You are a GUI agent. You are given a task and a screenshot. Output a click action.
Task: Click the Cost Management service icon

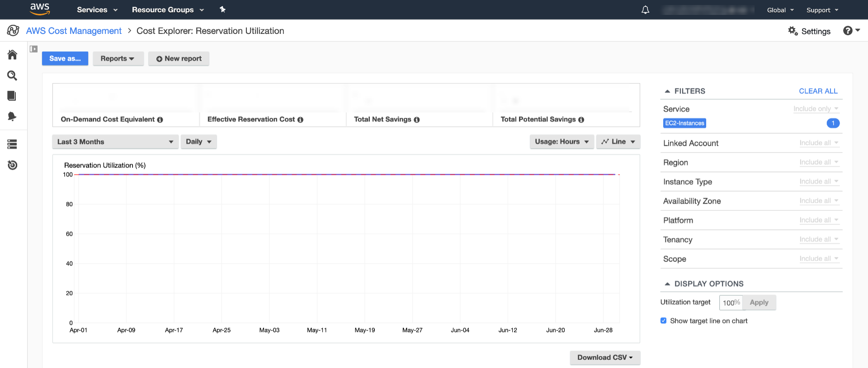point(13,31)
